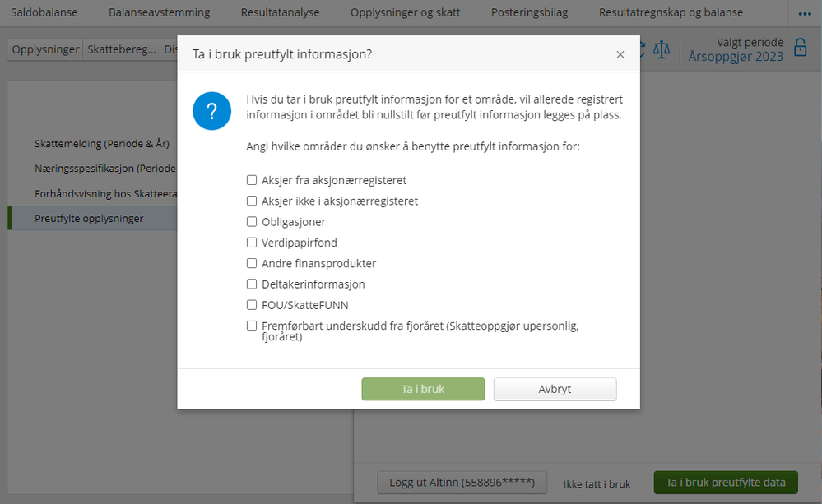Select the Opplysninger sub-tab
The width and height of the screenshot is (822, 504).
(x=45, y=50)
